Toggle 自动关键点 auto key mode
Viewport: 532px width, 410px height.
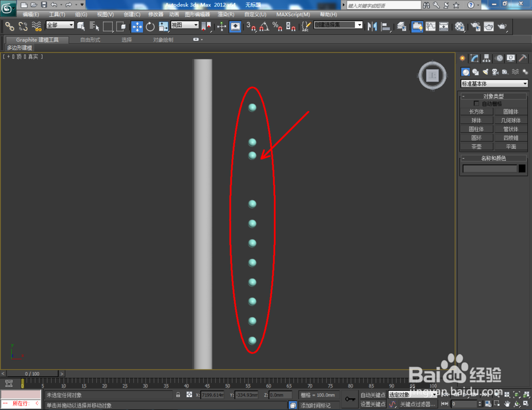[x=373, y=395]
